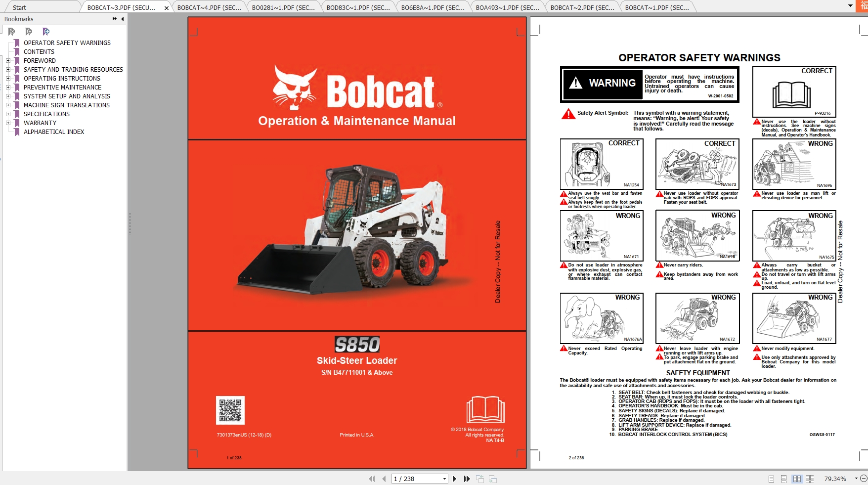868x485 pixels.
Task: Switch to single page view mode
Action: pos(772,478)
